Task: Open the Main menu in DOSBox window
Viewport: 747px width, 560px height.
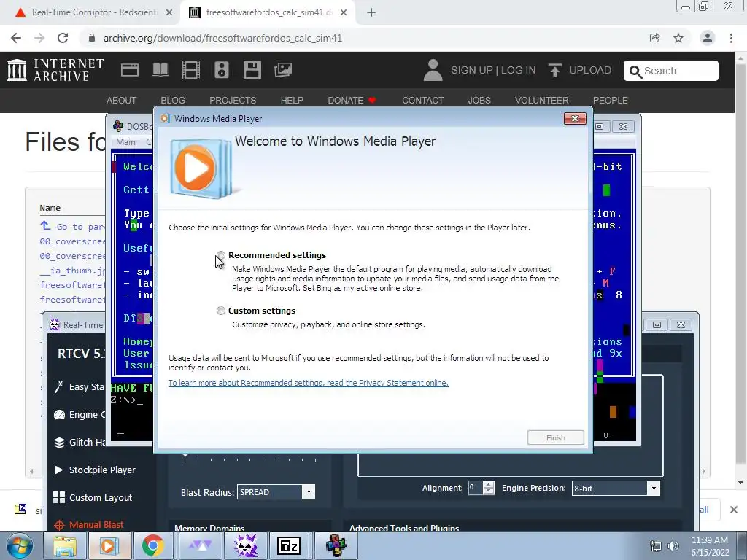Action: [x=125, y=142]
